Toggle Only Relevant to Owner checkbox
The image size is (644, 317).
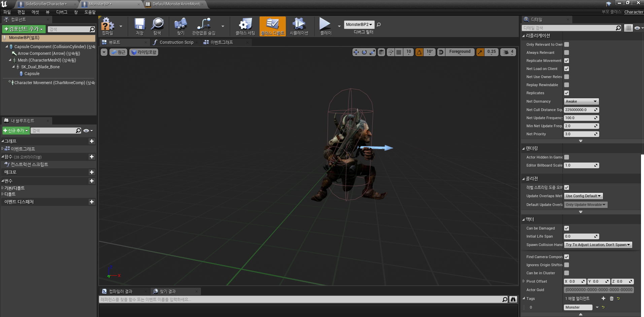click(567, 44)
